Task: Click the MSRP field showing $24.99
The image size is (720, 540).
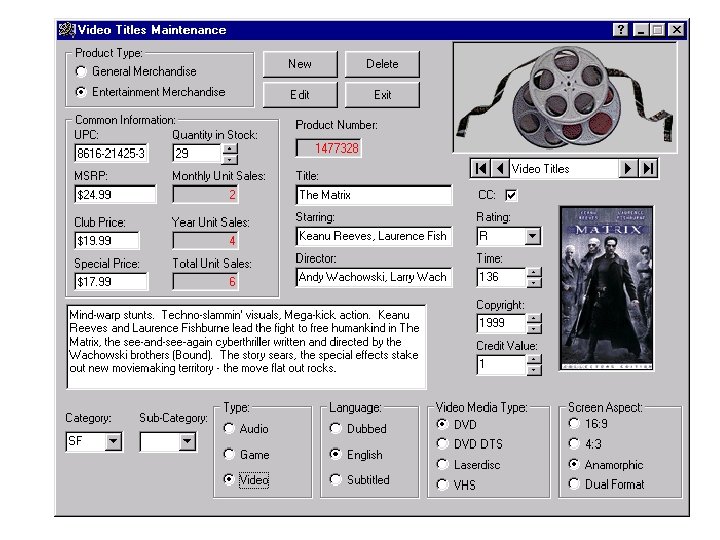Action: (115, 195)
